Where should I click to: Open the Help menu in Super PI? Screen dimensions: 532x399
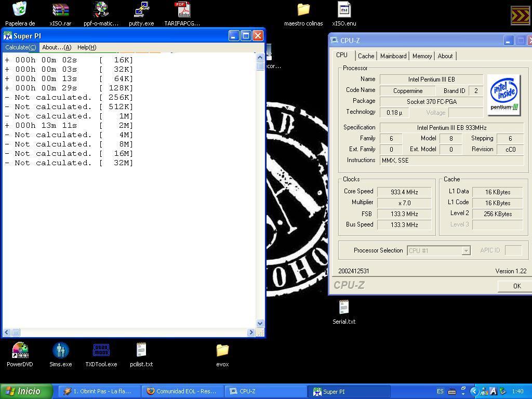[86, 47]
